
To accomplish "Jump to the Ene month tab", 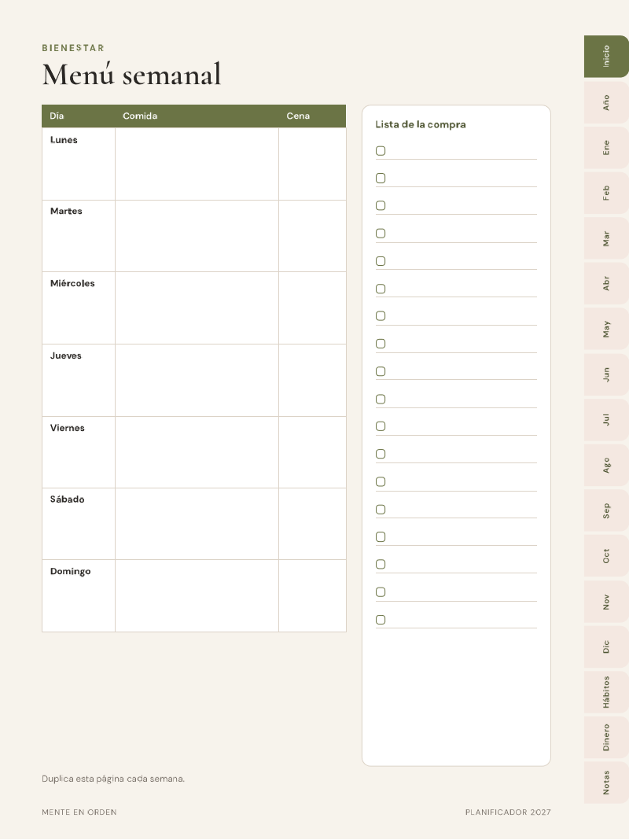I will (606, 148).
